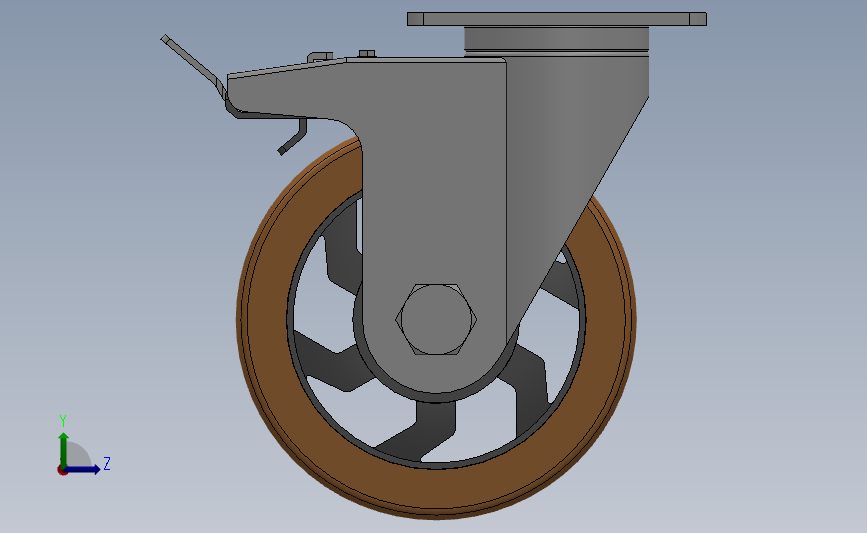Viewport: 867px width, 533px height.
Task: Pick the angled brake pedal lever
Action: (194, 64)
